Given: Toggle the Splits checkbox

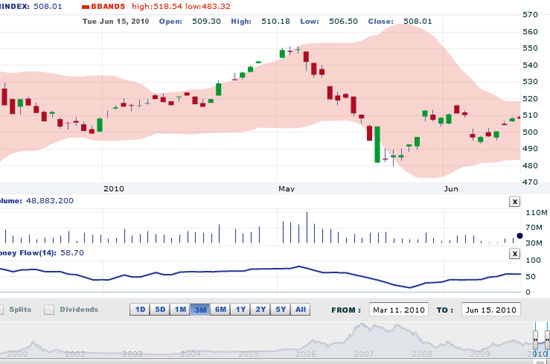Looking at the screenshot, I should click(x=1, y=309).
